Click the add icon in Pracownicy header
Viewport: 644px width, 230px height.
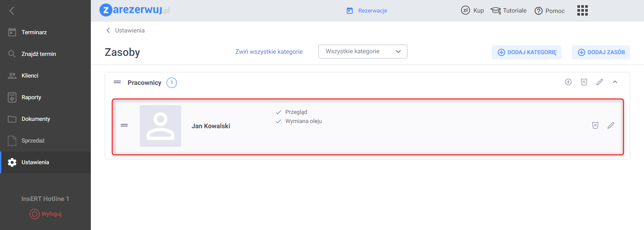pyautogui.click(x=568, y=82)
